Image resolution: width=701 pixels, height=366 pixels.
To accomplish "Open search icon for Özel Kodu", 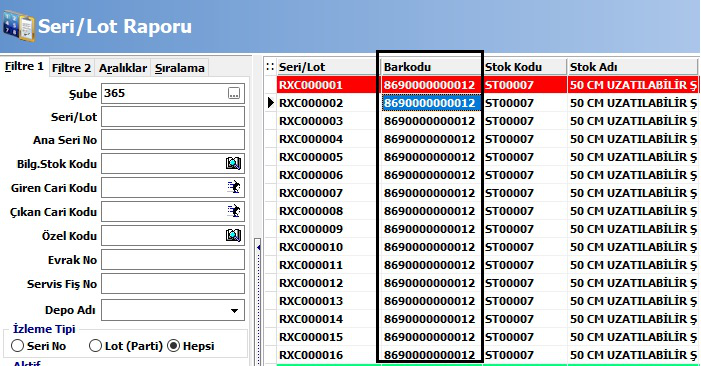I will point(233,236).
